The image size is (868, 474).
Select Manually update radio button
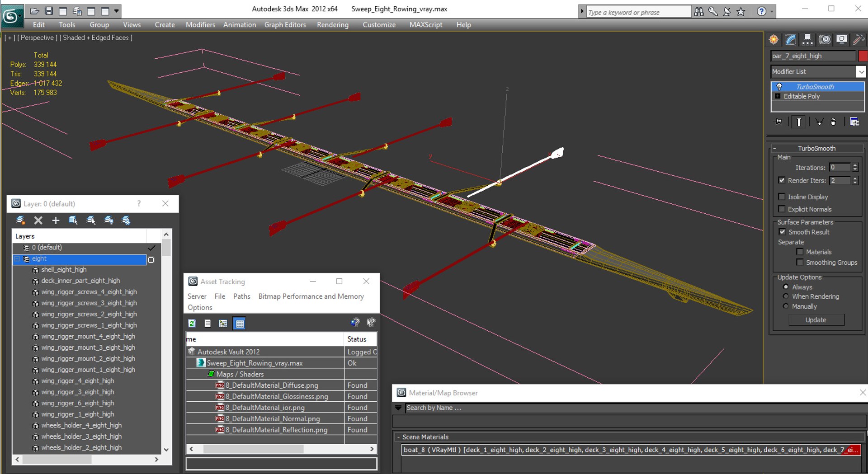[x=786, y=306]
